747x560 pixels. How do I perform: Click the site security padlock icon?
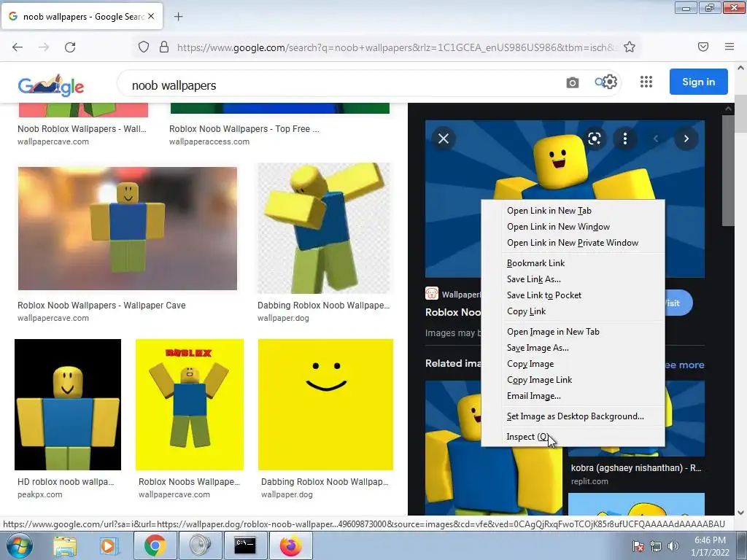tap(164, 47)
